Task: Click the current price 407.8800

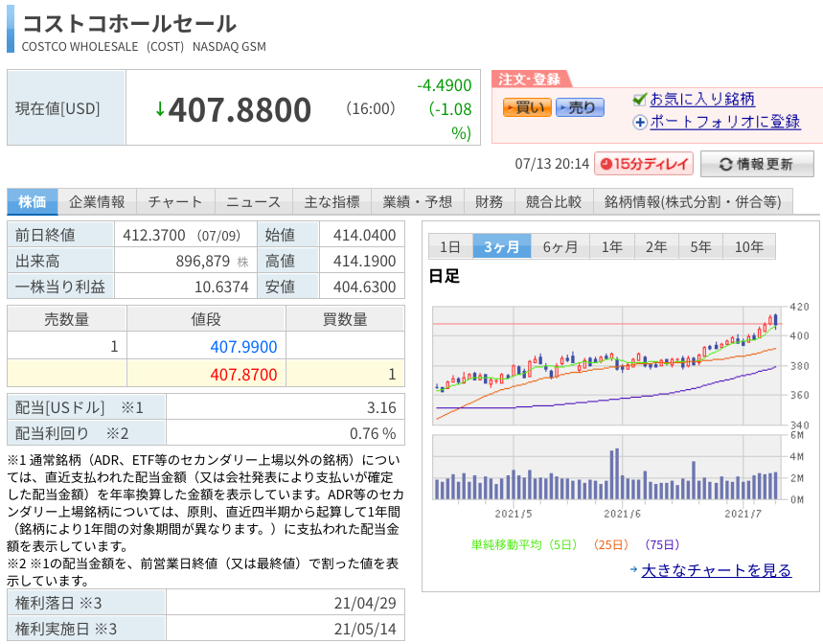Action: (240, 109)
